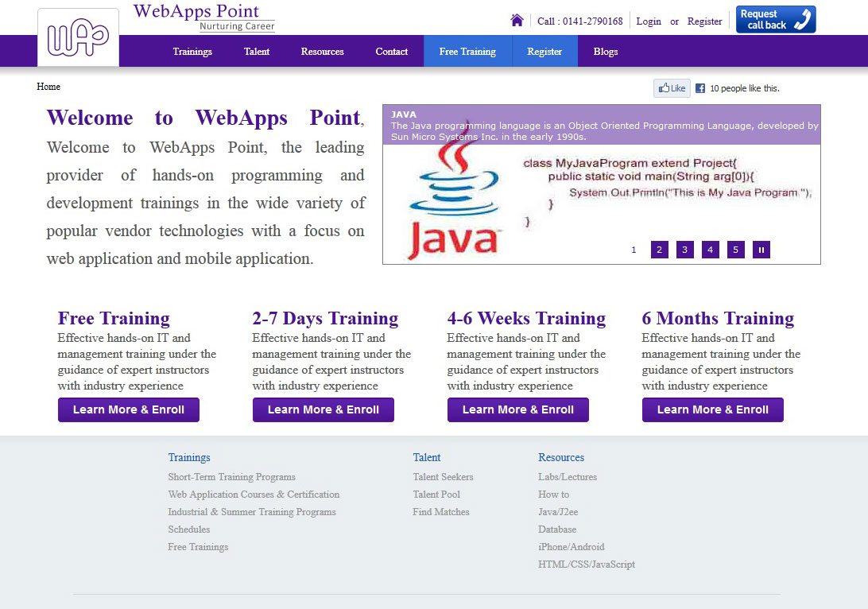The image size is (868, 609).
Task: Click the JAVA slide caption title
Action: (404, 114)
